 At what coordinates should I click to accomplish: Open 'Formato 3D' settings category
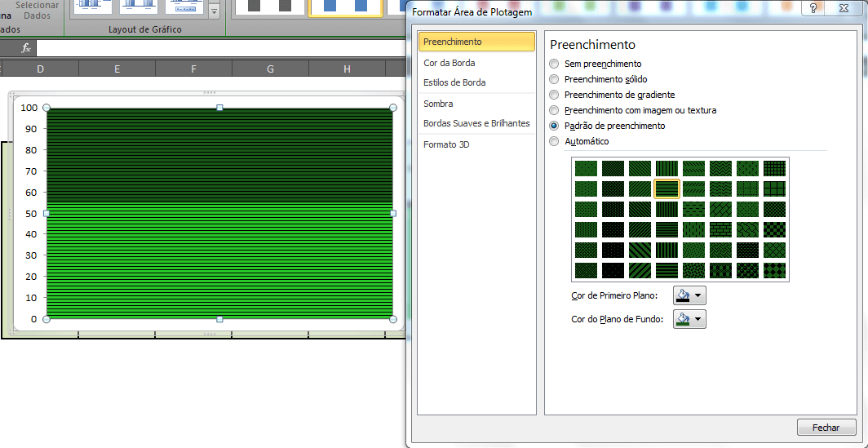pos(446,144)
